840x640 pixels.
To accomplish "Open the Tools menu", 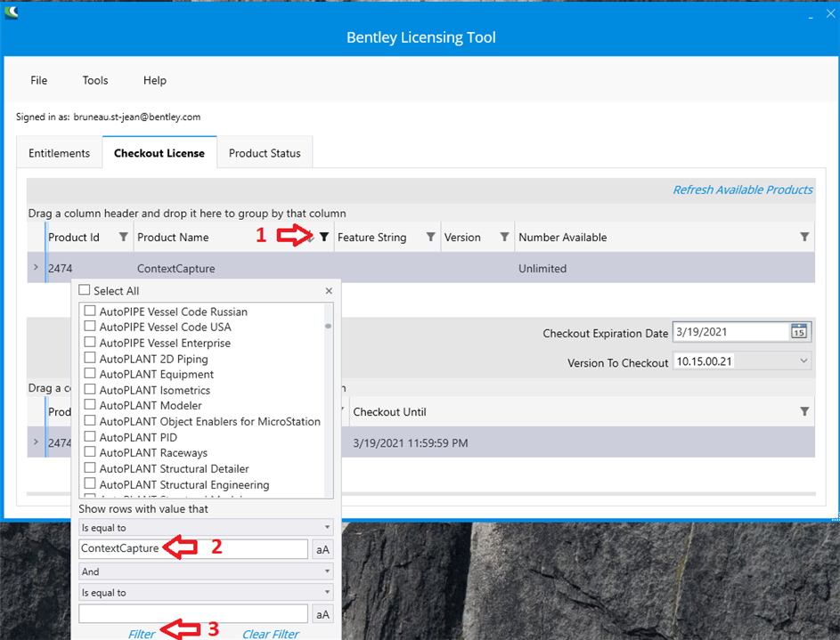I will click(x=95, y=80).
